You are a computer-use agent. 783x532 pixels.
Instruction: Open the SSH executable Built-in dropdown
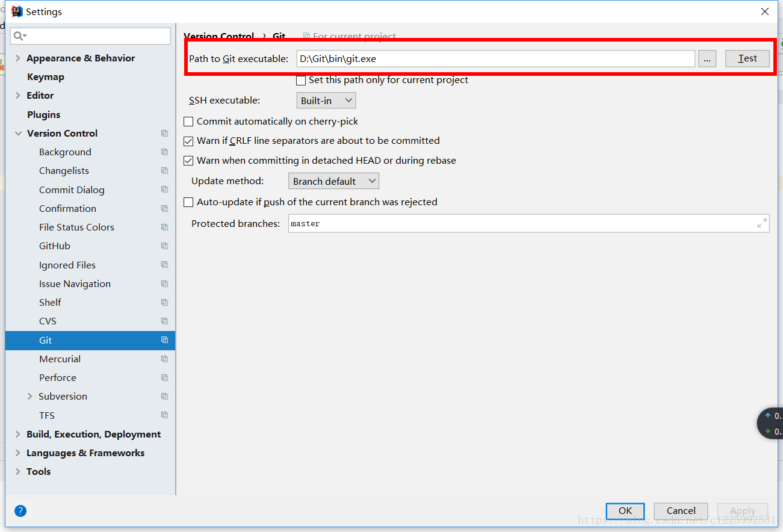coord(326,101)
